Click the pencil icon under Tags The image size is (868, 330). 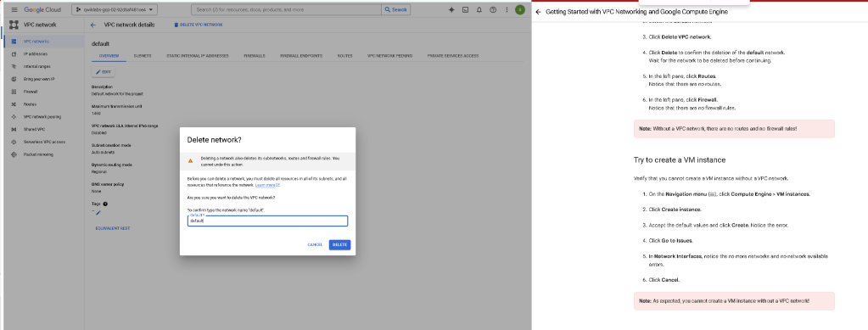[x=98, y=213]
